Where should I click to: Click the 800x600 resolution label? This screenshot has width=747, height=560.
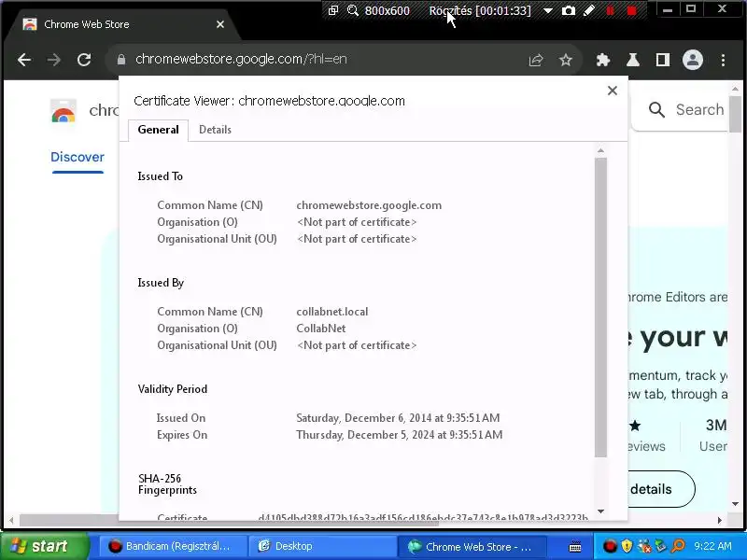point(387,10)
